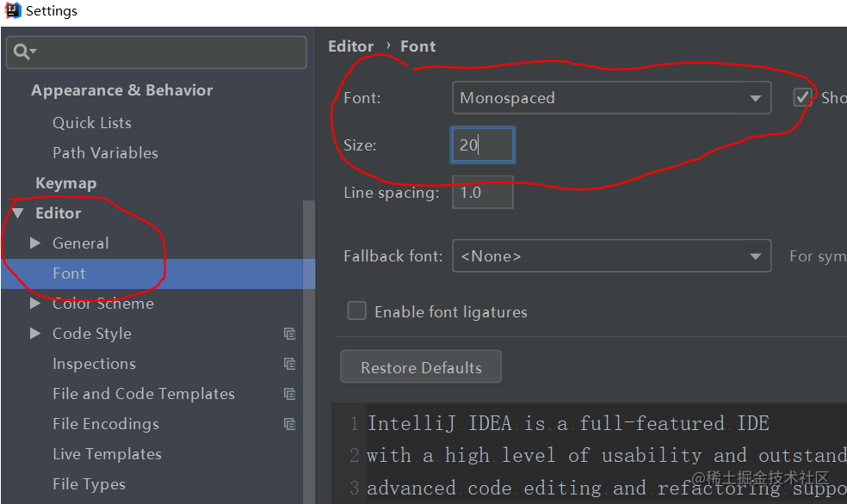
Task: Collapse the Editor tree node arrow
Action: (x=18, y=213)
